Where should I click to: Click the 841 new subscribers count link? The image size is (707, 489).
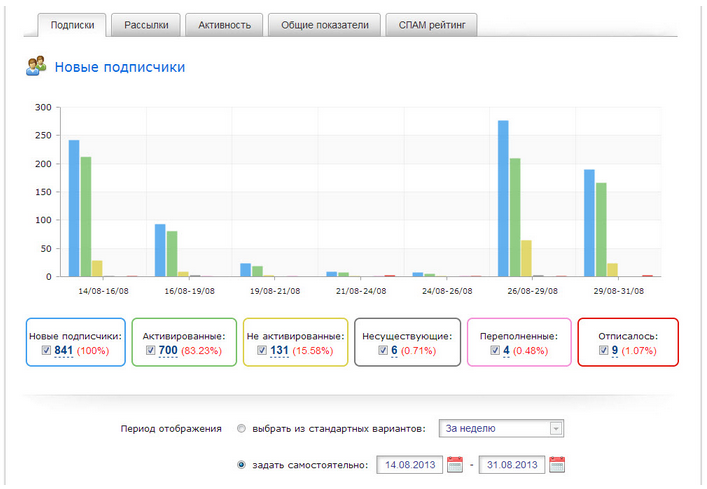click(x=63, y=351)
